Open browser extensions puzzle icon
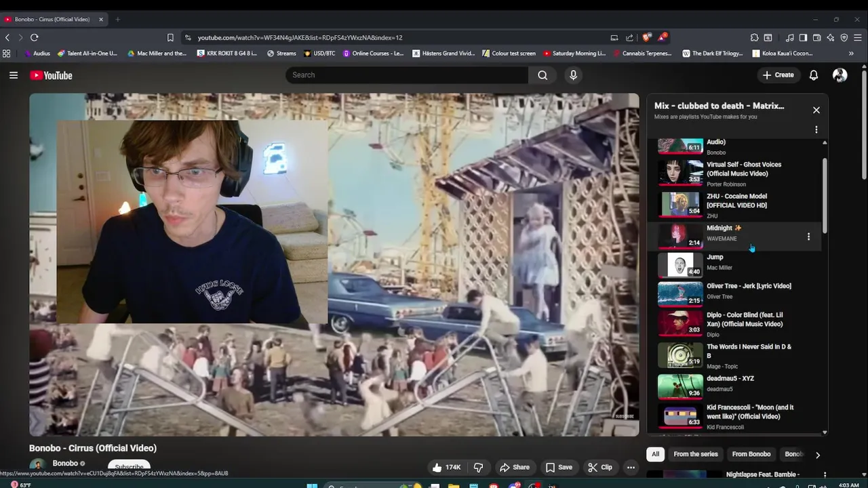Viewport: 868px width, 488px height. tap(754, 37)
